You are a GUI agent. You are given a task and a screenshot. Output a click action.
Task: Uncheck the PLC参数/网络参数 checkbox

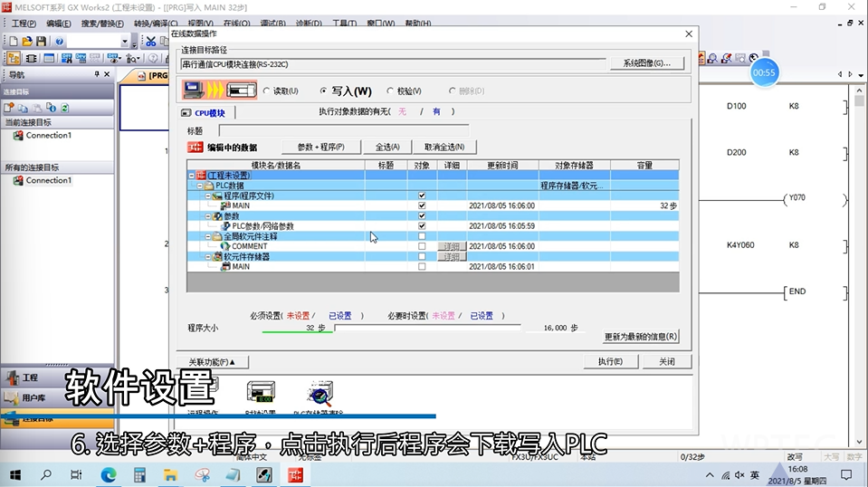tap(422, 225)
